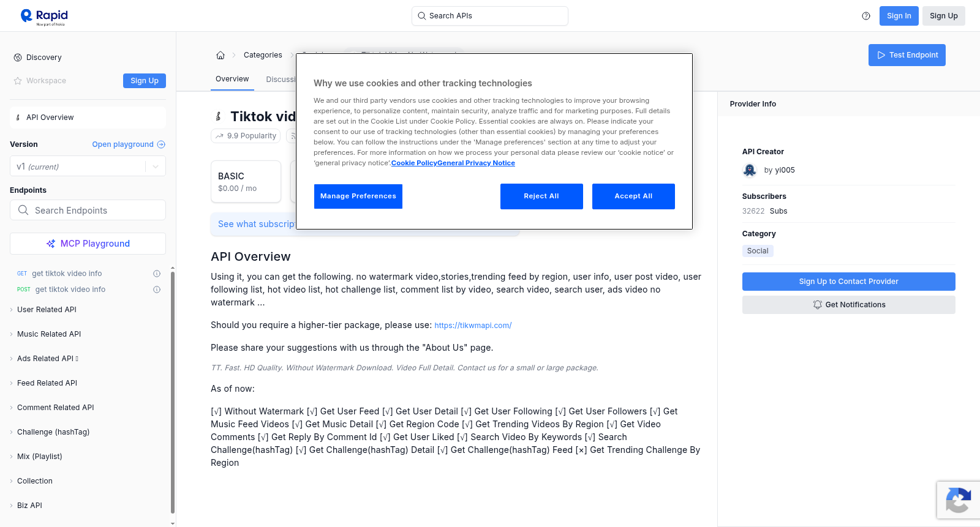
Task: Expand Feed Related API group
Action: (47, 383)
